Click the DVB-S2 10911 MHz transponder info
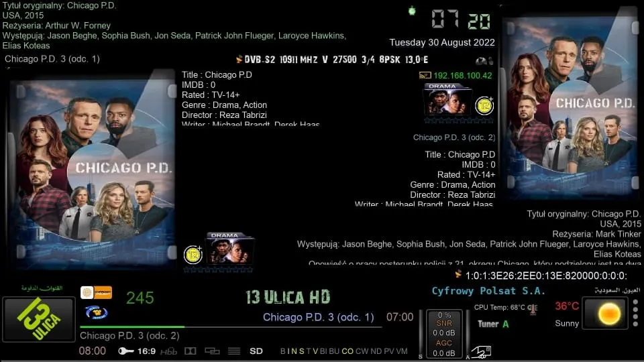Image resolution: width=644 pixels, height=362 pixels. (x=336, y=60)
